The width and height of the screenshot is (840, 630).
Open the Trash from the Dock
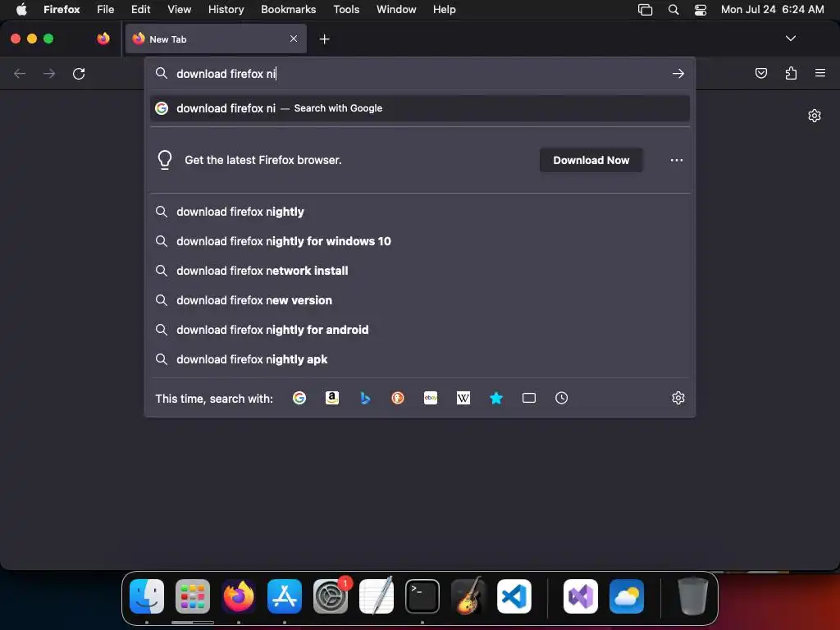[x=692, y=596]
